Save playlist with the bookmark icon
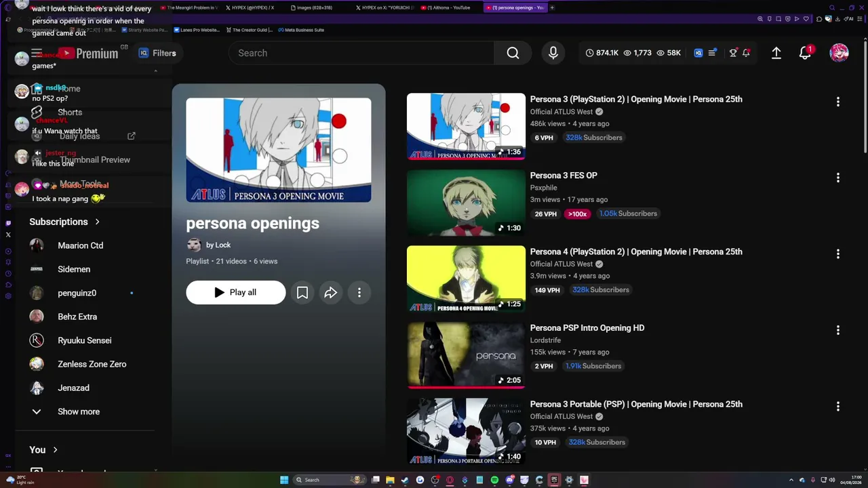 point(302,292)
